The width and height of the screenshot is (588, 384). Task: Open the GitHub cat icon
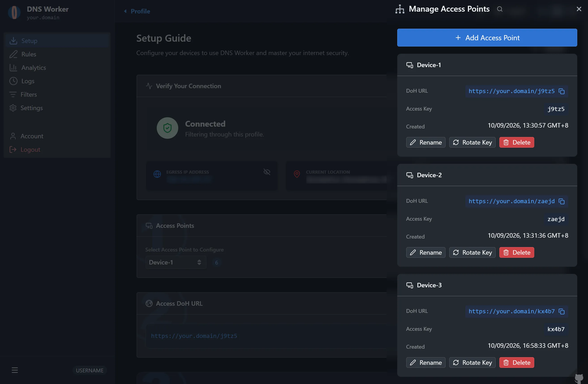[x=579, y=379]
